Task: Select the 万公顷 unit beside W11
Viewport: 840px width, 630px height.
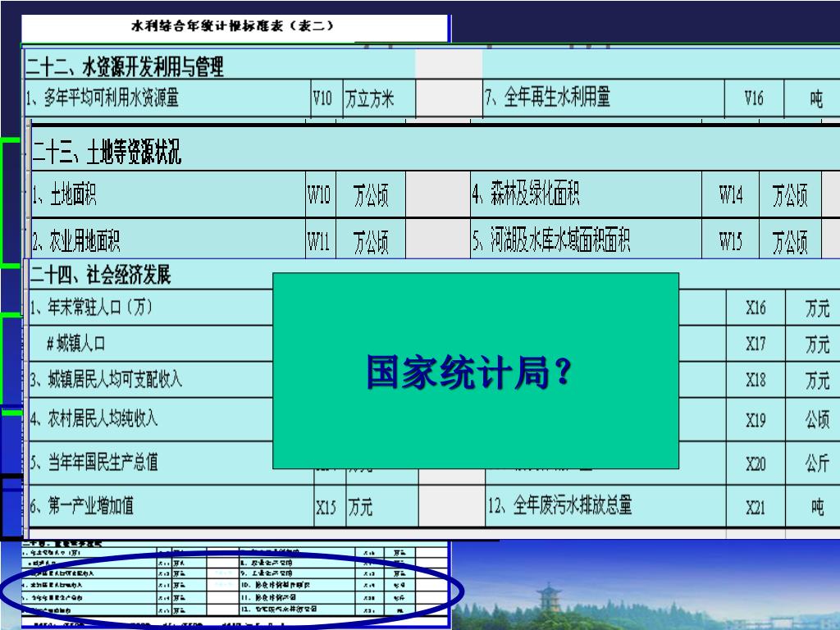Action: [x=371, y=242]
